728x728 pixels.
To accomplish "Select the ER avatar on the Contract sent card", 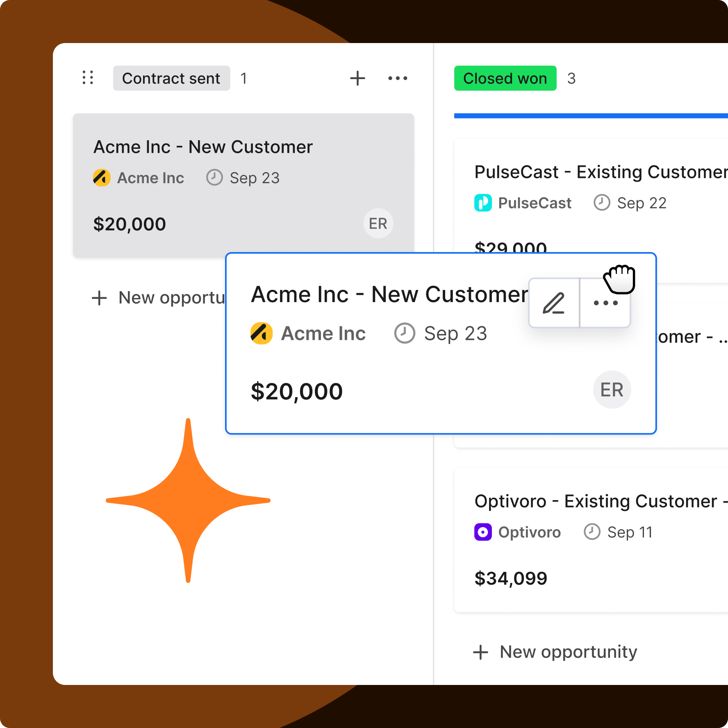I will [x=378, y=223].
